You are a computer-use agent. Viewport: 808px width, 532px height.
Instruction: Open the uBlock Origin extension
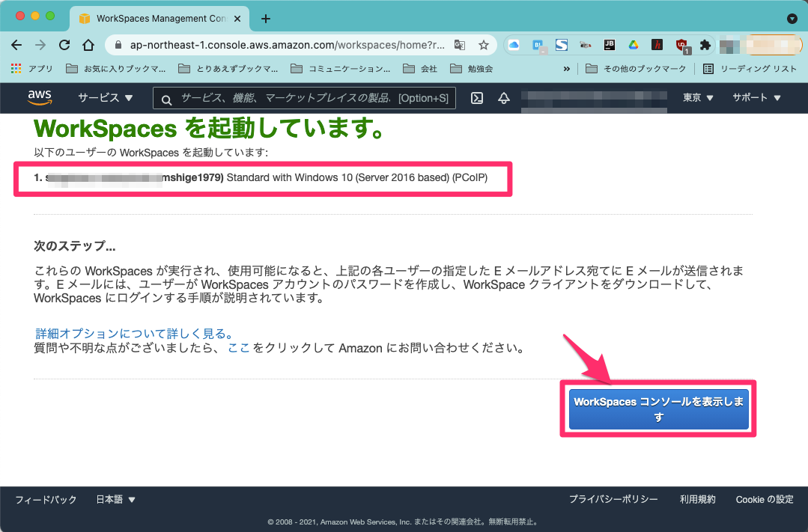click(681, 45)
